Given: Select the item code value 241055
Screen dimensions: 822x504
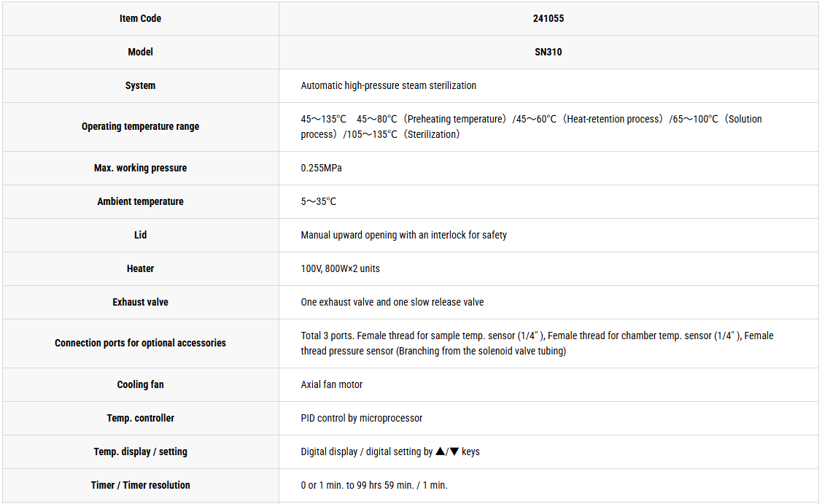Looking at the screenshot, I should click(548, 18).
